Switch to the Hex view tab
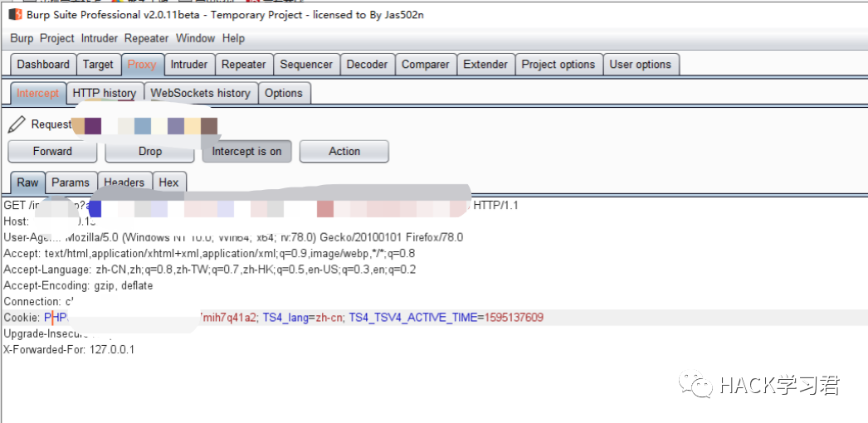 [x=168, y=182]
